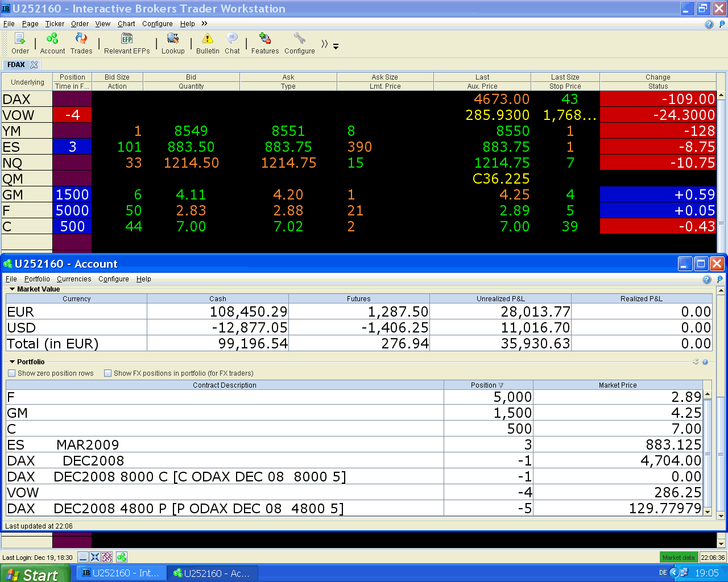Collapse the Market Value section
728x582 pixels.
(x=12, y=289)
